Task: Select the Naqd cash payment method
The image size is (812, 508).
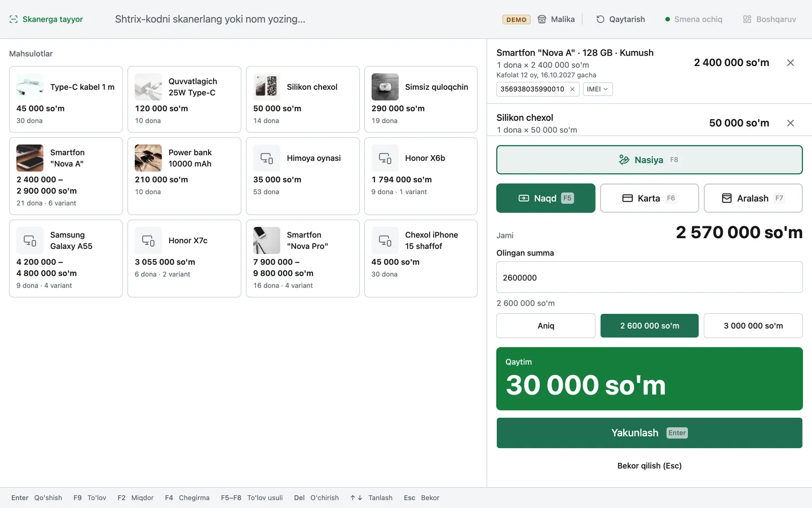Action: click(546, 198)
